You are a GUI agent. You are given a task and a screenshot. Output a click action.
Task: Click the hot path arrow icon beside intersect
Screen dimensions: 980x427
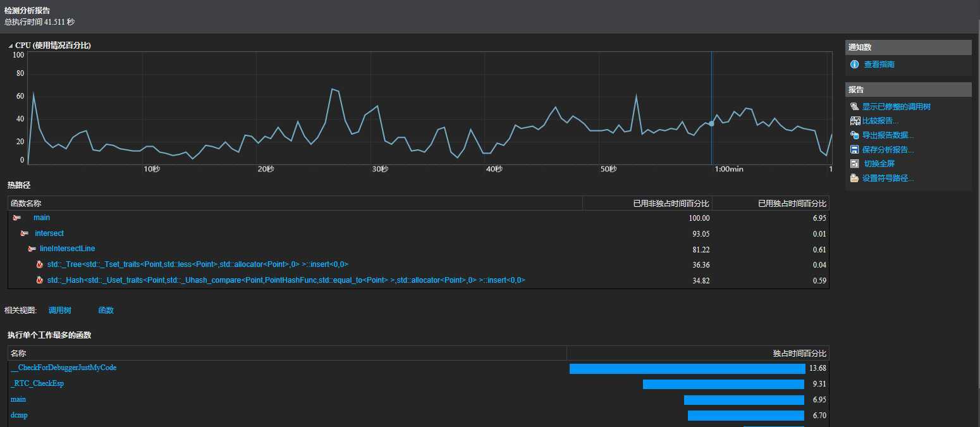coord(24,233)
